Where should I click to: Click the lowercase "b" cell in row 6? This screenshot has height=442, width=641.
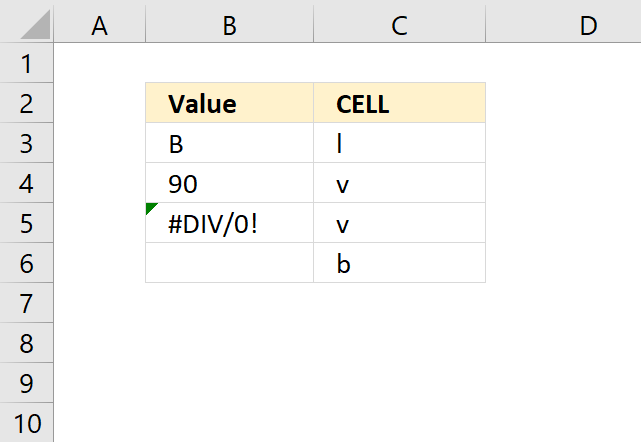(399, 264)
